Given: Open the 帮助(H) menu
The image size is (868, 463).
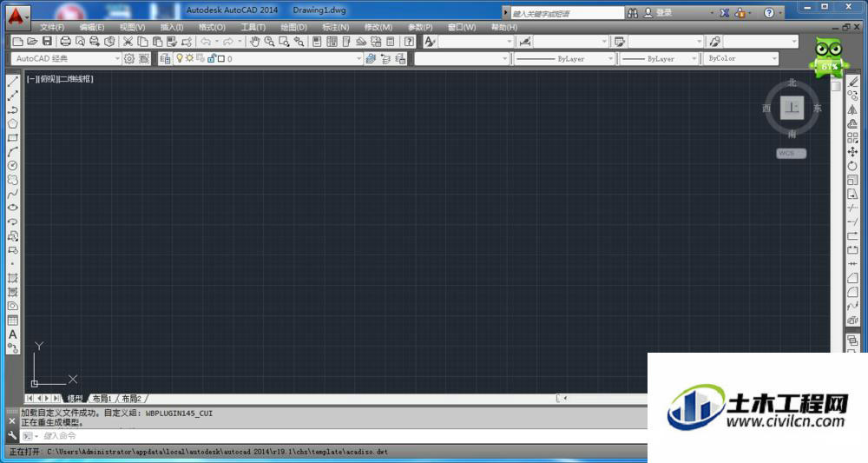Looking at the screenshot, I should click(504, 27).
